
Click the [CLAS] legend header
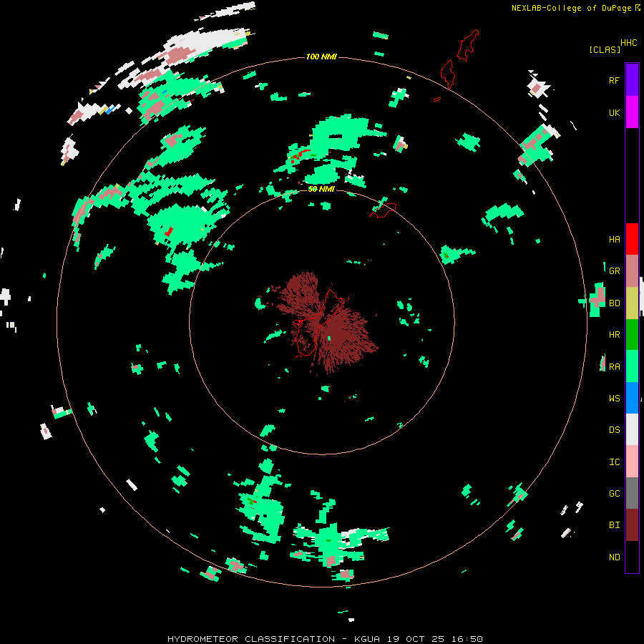pos(605,49)
